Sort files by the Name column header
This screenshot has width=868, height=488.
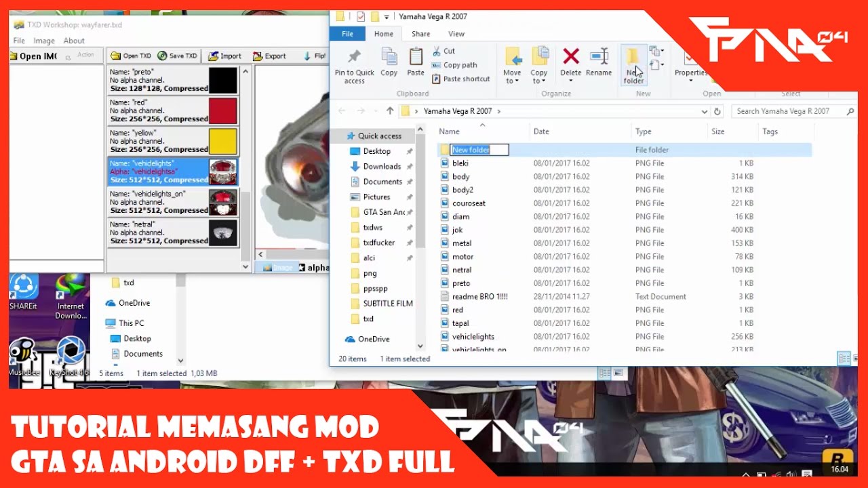click(x=449, y=131)
